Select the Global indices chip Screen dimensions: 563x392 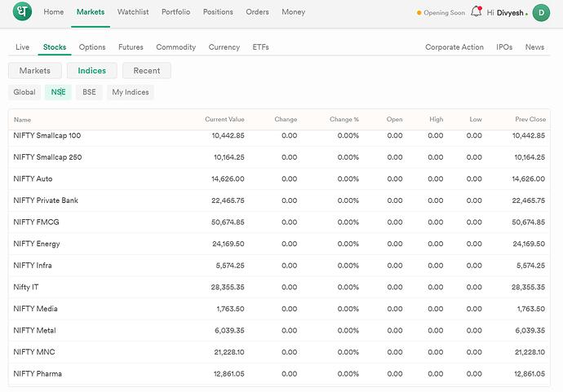coord(24,92)
